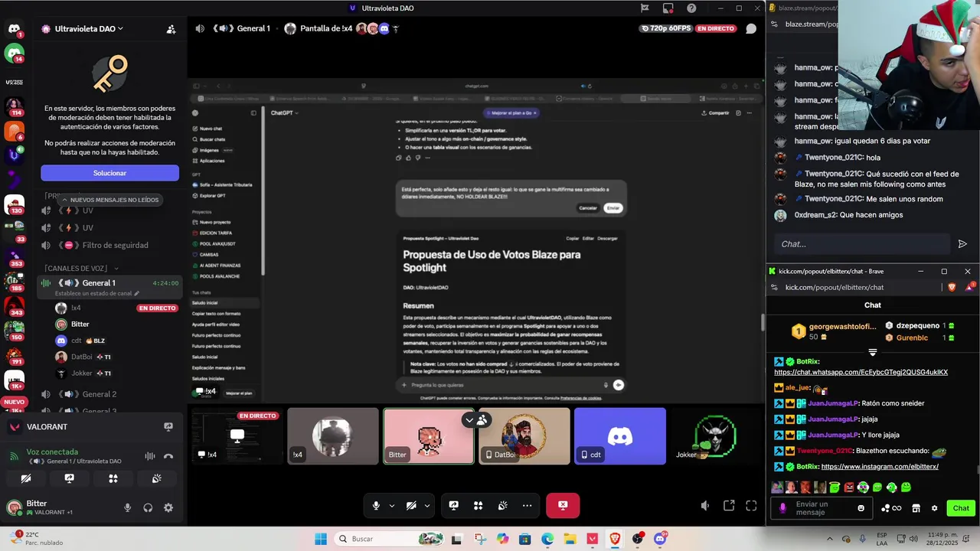Open more options ellipsis in call bar

point(528,505)
